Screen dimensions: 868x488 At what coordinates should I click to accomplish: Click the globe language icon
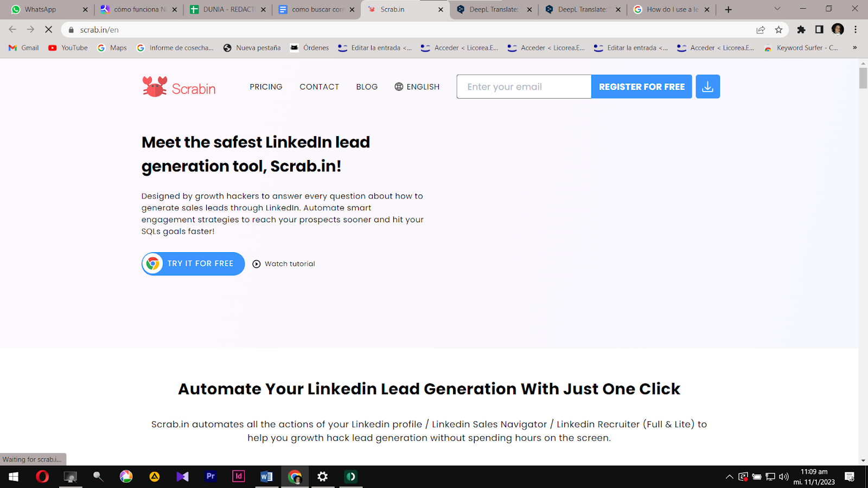click(x=399, y=87)
